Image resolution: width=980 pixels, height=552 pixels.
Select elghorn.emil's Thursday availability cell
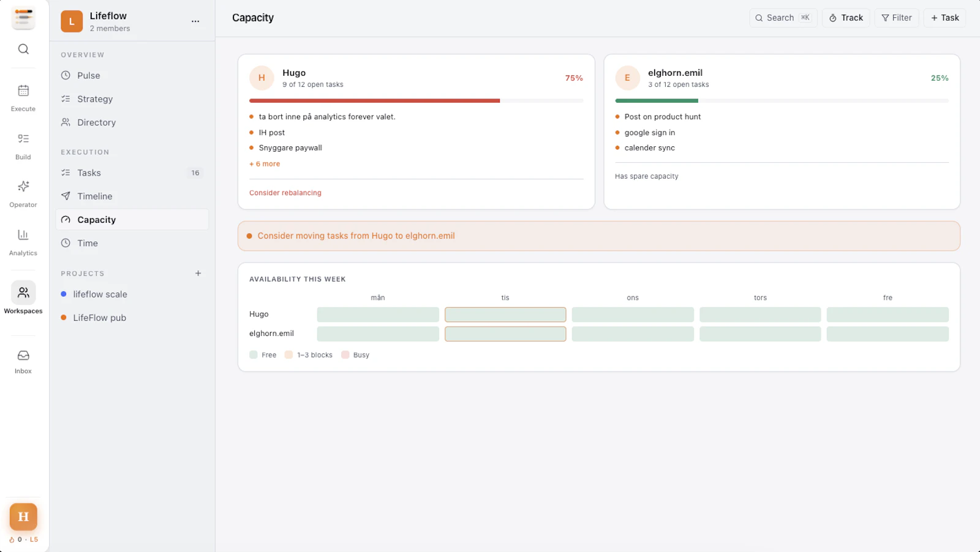coord(760,334)
